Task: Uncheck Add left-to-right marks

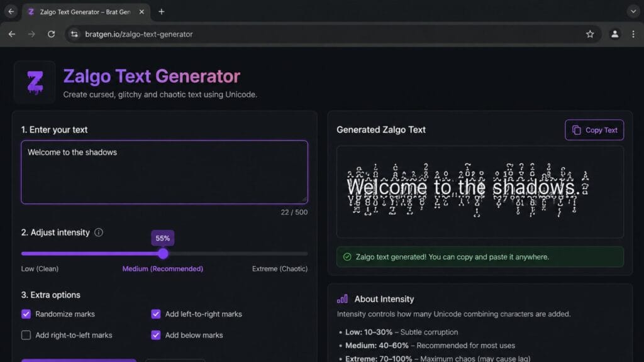Action: point(156,314)
